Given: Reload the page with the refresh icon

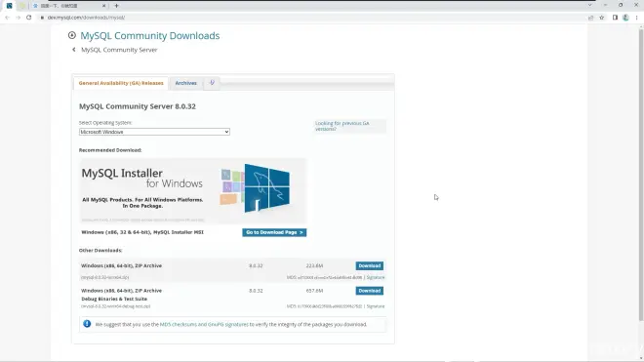Looking at the screenshot, I should pyautogui.click(x=28, y=18).
